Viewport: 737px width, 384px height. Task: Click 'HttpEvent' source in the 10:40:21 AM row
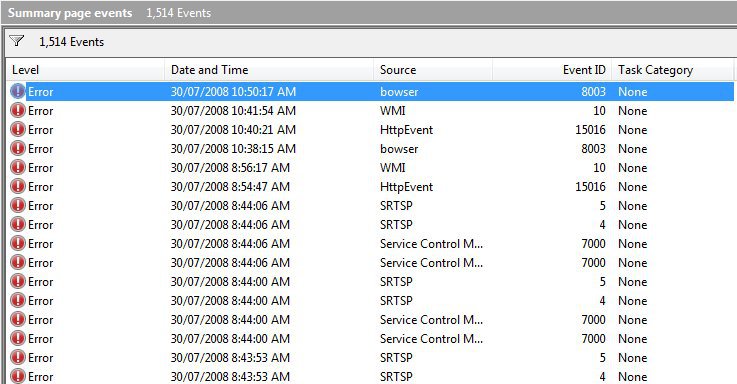pos(407,130)
